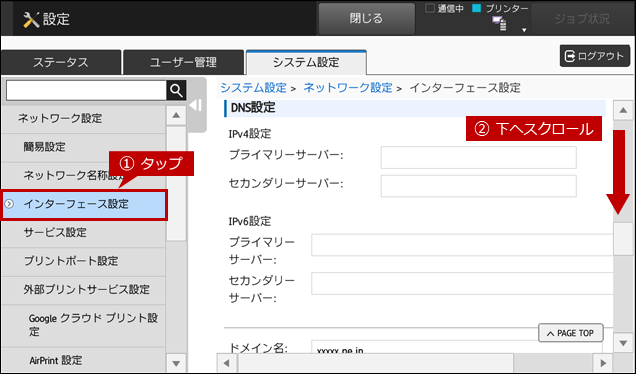Click the PAGE TOP button
This screenshot has width=636, height=374.
coord(571,333)
